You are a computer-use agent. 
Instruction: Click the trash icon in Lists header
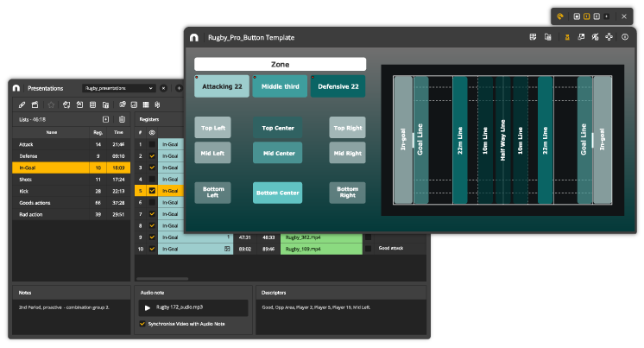tap(122, 118)
